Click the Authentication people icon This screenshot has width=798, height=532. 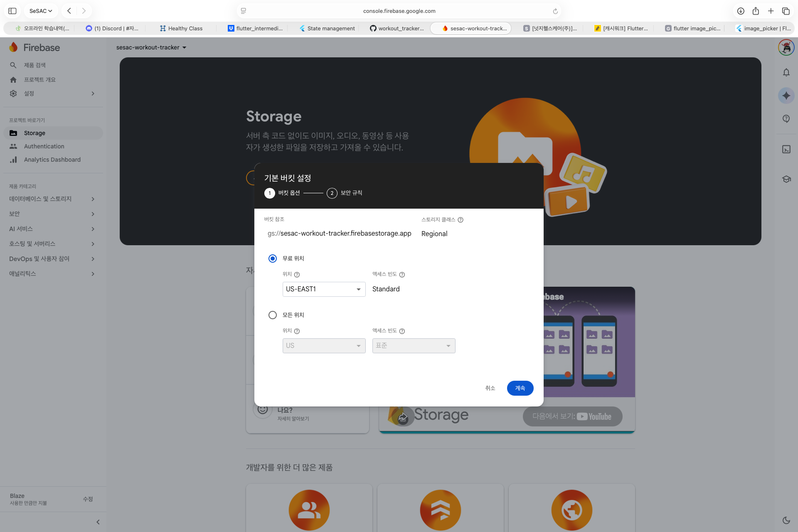[x=13, y=146]
